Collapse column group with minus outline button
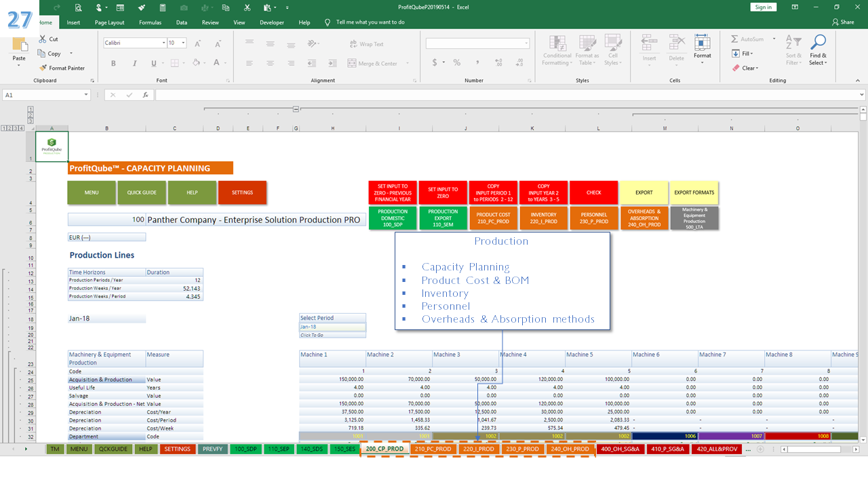This screenshot has height=488, width=868. [x=296, y=108]
